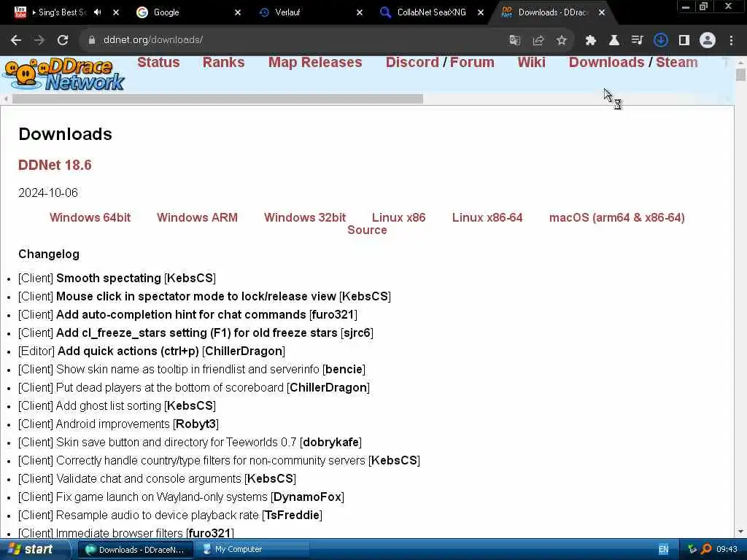Open the DDNet 18.6 heading link
The height and width of the screenshot is (560, 747).
55,166
